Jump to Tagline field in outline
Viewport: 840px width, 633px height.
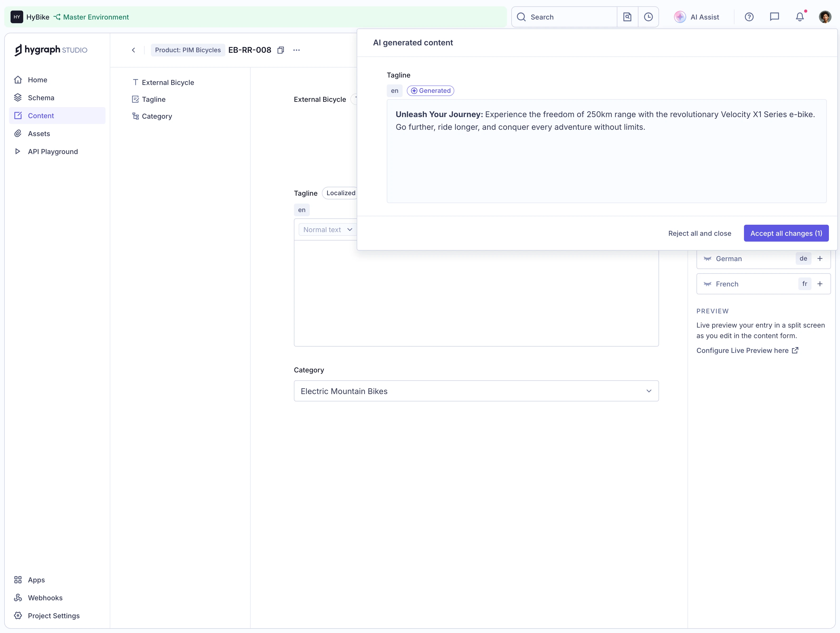click(x=149, y=99)
